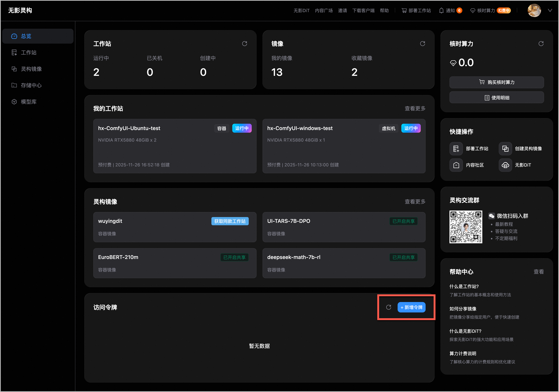Expand the user avatar dropdown arrow
The height and width of the screenshot is (392, 559).
(x=550, y=10)
